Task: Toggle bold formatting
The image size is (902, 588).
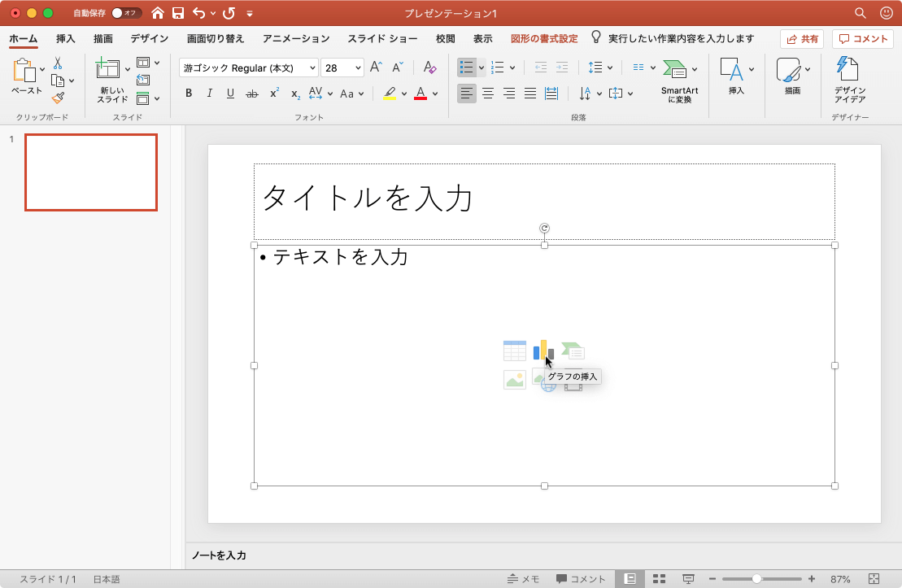Action: coord(189,94)
